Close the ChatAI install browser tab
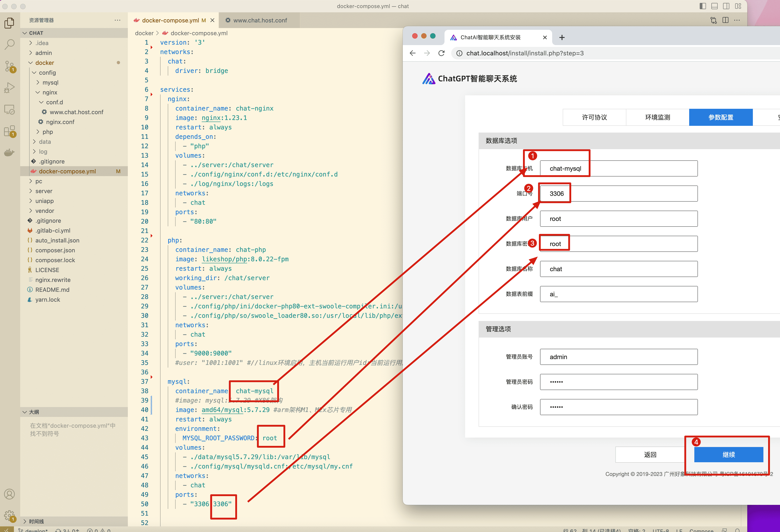The height and width of the screenshot is (532, 780). [x=545, y=38]
